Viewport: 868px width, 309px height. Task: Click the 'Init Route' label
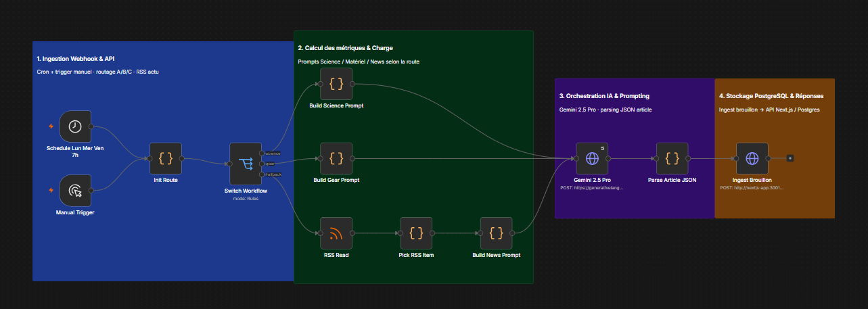pos(166,181)
